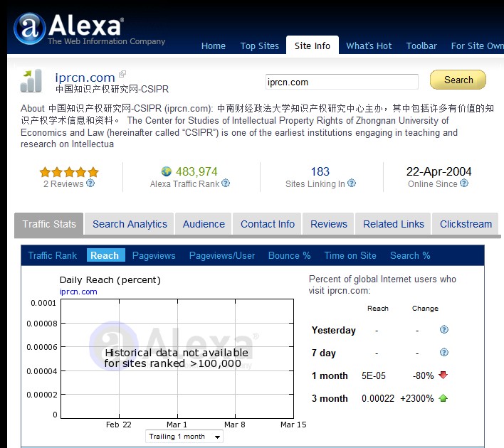Select the Traffic Stats tab
504x448 pixels.
49,224
